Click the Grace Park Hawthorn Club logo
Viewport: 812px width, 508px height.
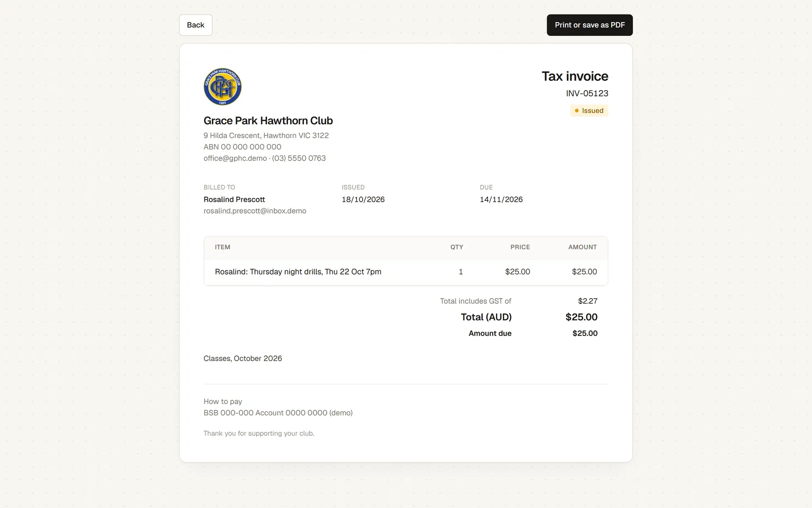tap(222, 86)
